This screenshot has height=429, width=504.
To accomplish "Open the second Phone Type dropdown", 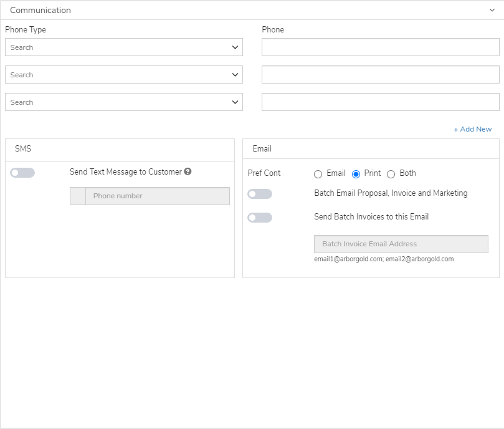I will [124, 75].
